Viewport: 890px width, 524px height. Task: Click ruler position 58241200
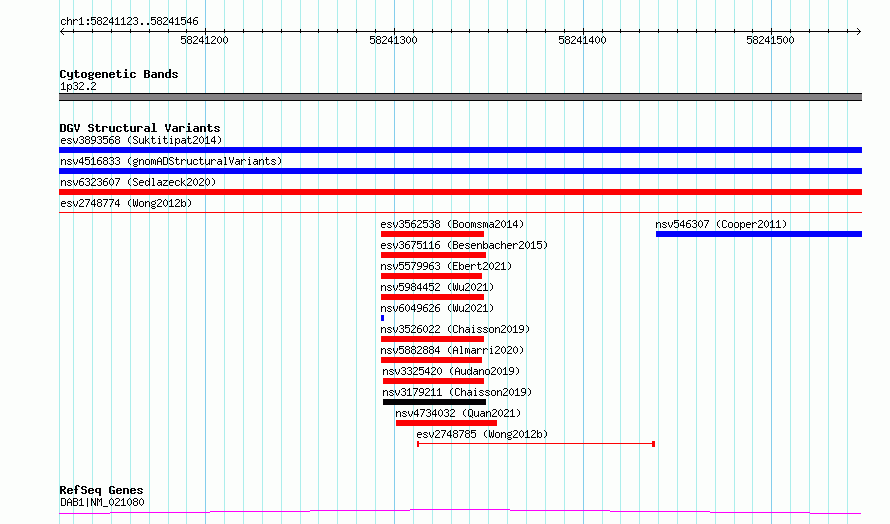[204, 40]
